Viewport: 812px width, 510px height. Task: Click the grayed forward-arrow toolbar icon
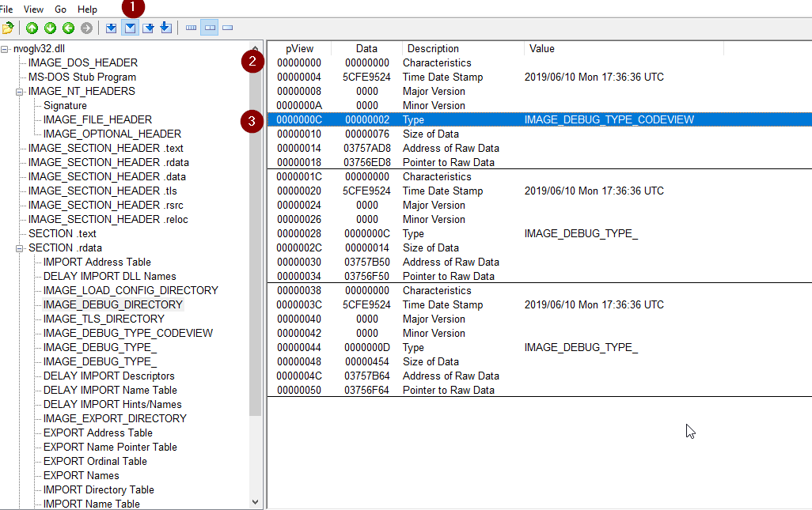point(86,27)
